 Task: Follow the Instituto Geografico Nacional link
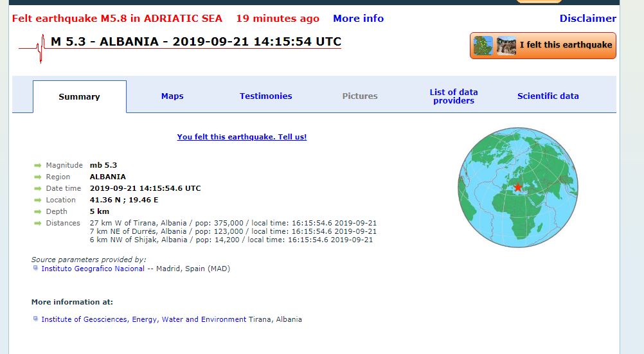(x=93, y=269)
